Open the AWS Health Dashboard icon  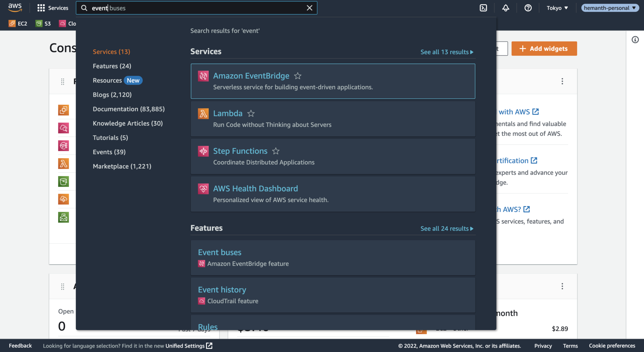point(203,188)
